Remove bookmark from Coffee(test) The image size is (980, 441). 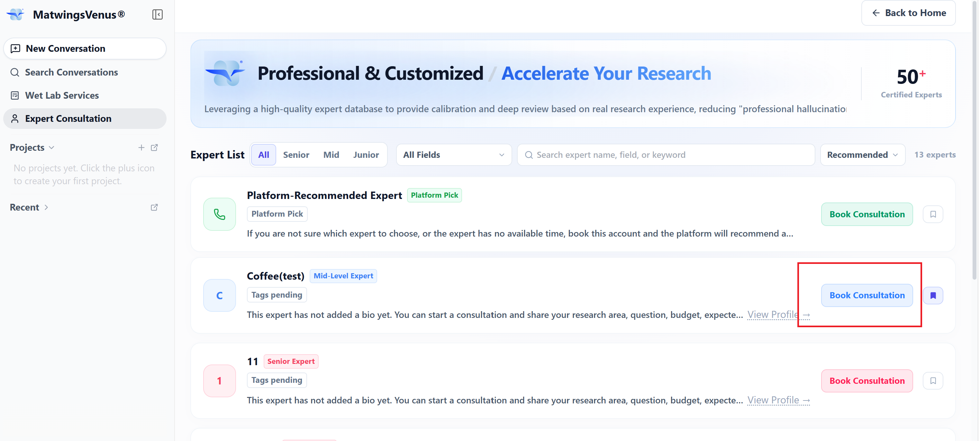pyautogui.click(x=933, y=295)
